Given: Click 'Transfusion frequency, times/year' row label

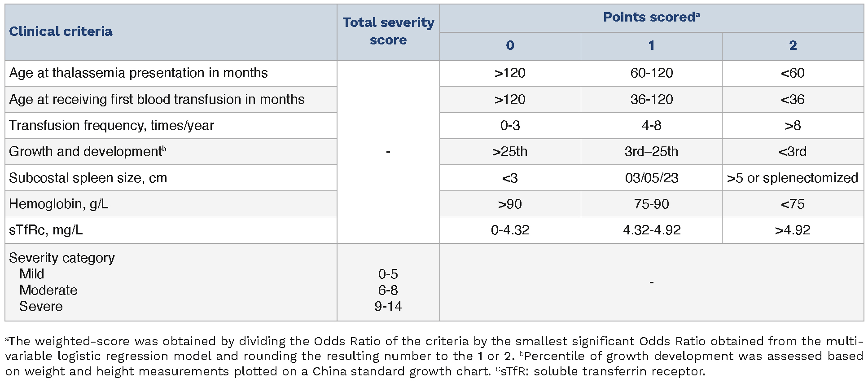Looking at the screenshot, I should point(111,125).
